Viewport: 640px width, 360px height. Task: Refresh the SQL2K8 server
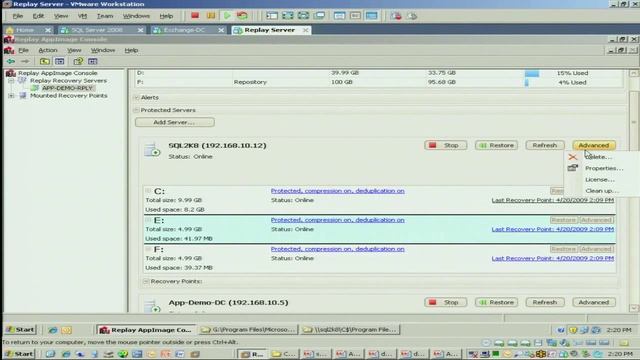click(545, 145)
